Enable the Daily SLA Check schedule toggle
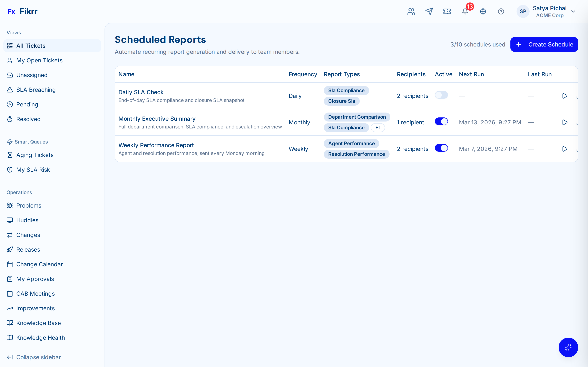 pyautogui.click(x=441, y=95)
